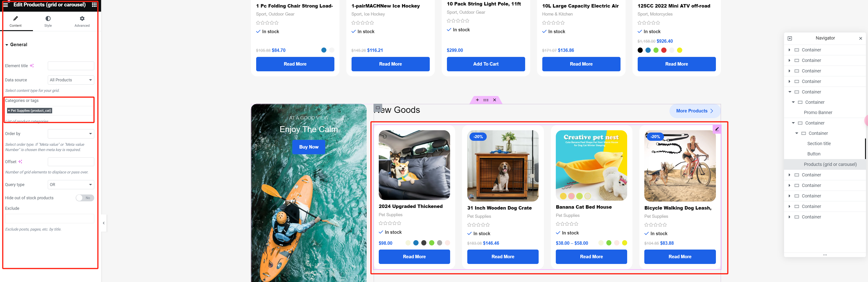The height and width of the screenshot is (282, 868).
Task: Remove the Pet Supplies category tag
Action: tap(9, 111)
